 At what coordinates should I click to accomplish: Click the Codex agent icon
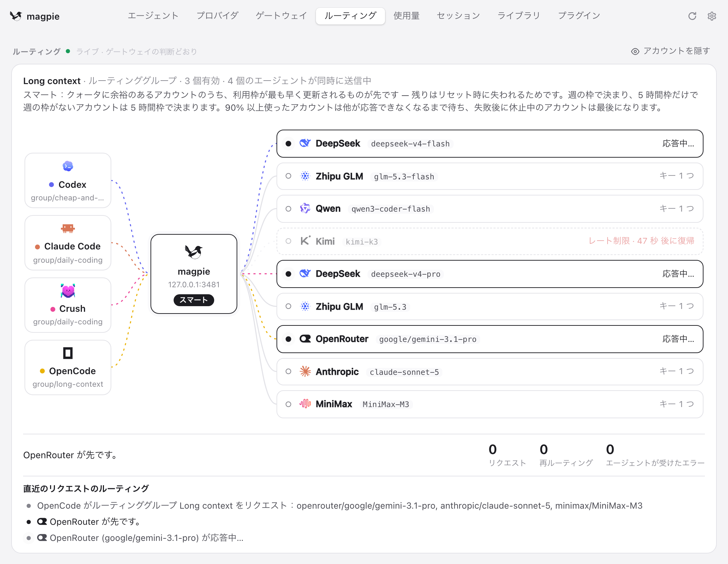point(68,166)
